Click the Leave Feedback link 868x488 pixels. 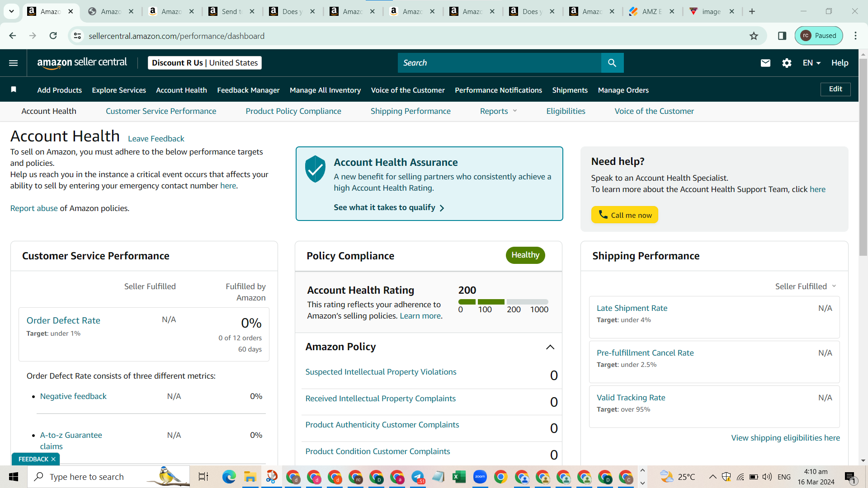tap(156, 139)
